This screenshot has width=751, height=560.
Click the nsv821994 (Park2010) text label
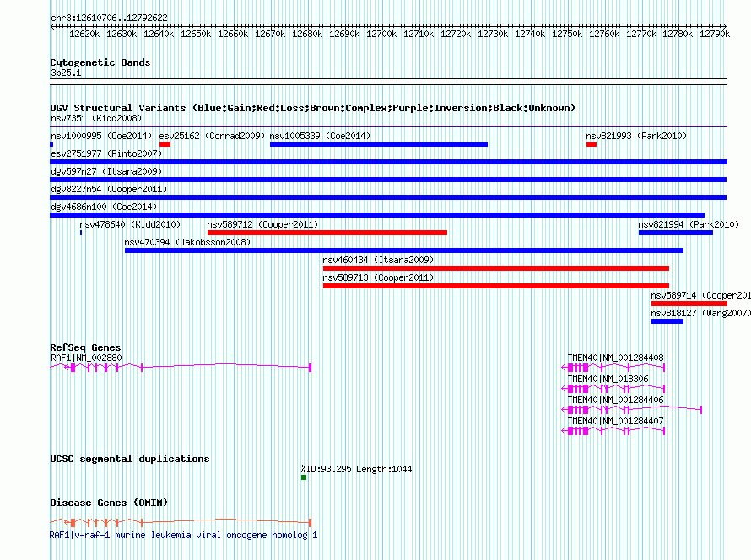click(x=689, y=224)
